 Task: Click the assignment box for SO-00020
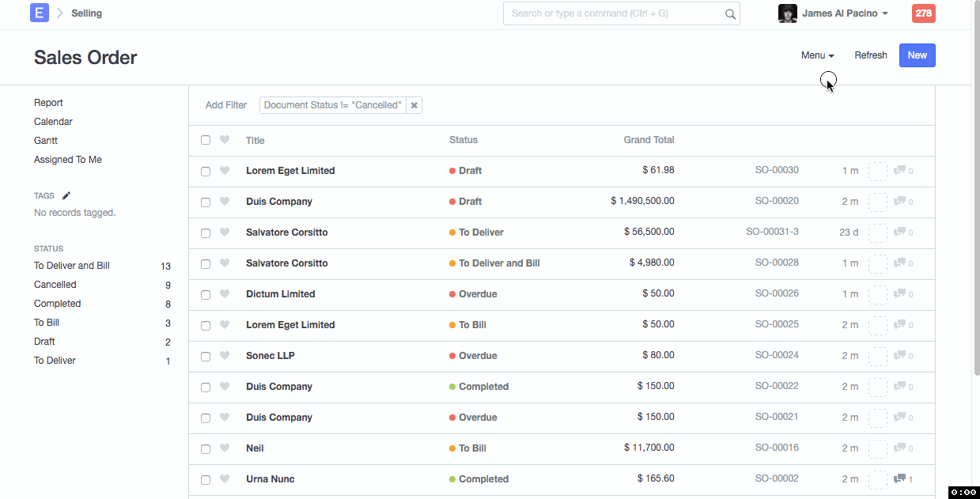point(877,202)
